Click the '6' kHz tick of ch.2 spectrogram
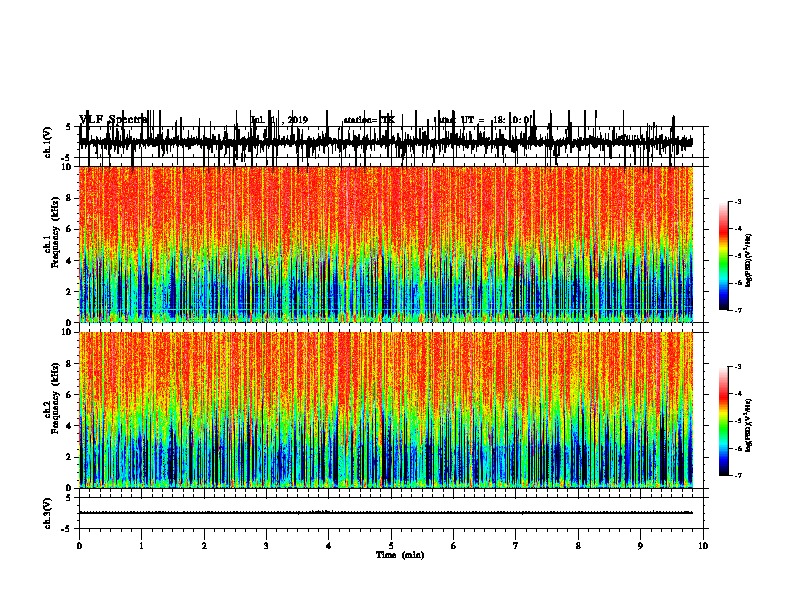The height and width of the screenshot is (612, 792). click(x=69, y=394)
